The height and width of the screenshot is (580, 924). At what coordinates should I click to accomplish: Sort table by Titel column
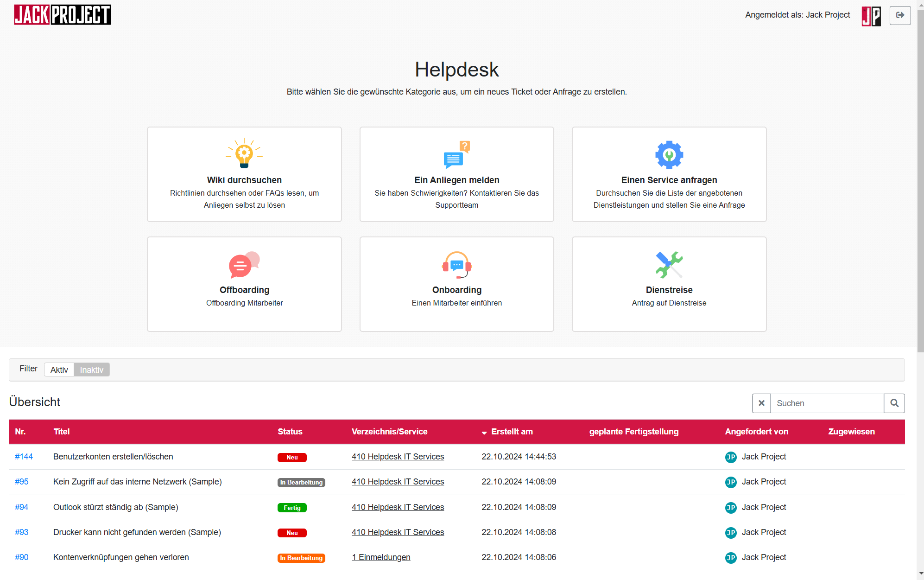(61, 432)
